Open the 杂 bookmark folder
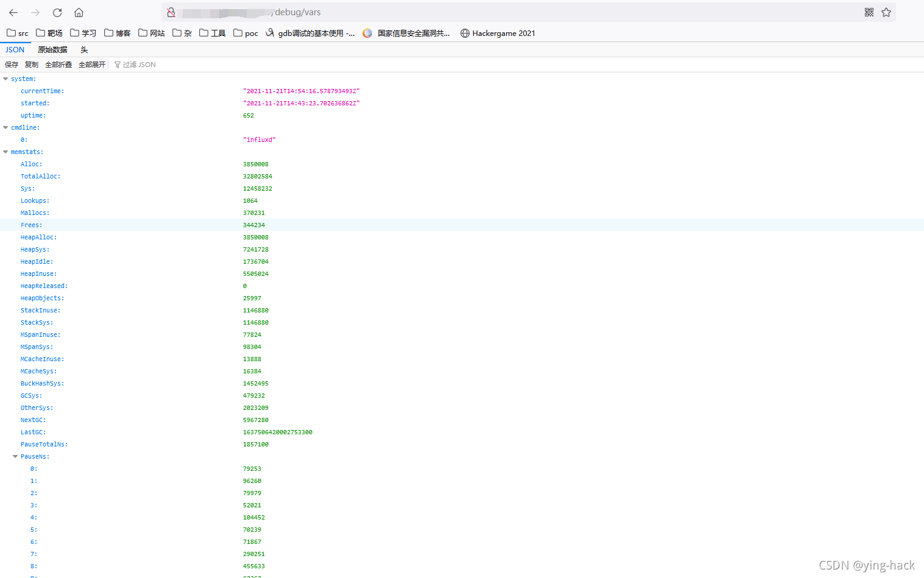Screen dimensions: 924x578 pyautogui.click(x=182, y=33)
